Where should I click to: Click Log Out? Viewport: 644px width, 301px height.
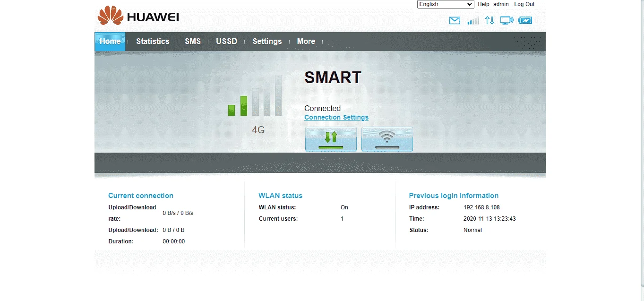tap(524, 4)
